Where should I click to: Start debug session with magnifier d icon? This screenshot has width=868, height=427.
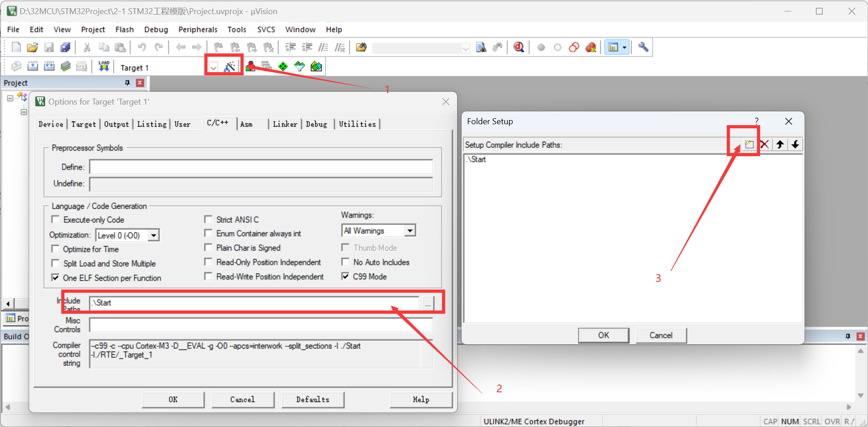tap(518, 47)
